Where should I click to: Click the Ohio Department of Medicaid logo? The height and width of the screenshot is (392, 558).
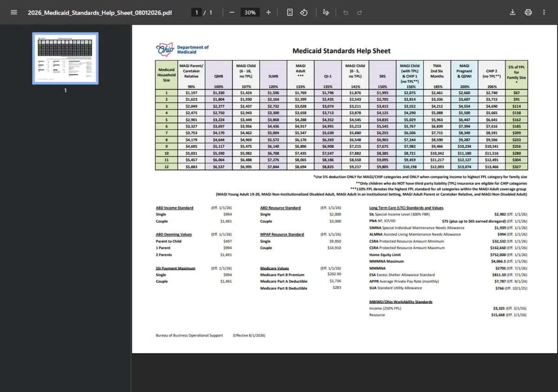pyautogui.click(x=182, y=49)
